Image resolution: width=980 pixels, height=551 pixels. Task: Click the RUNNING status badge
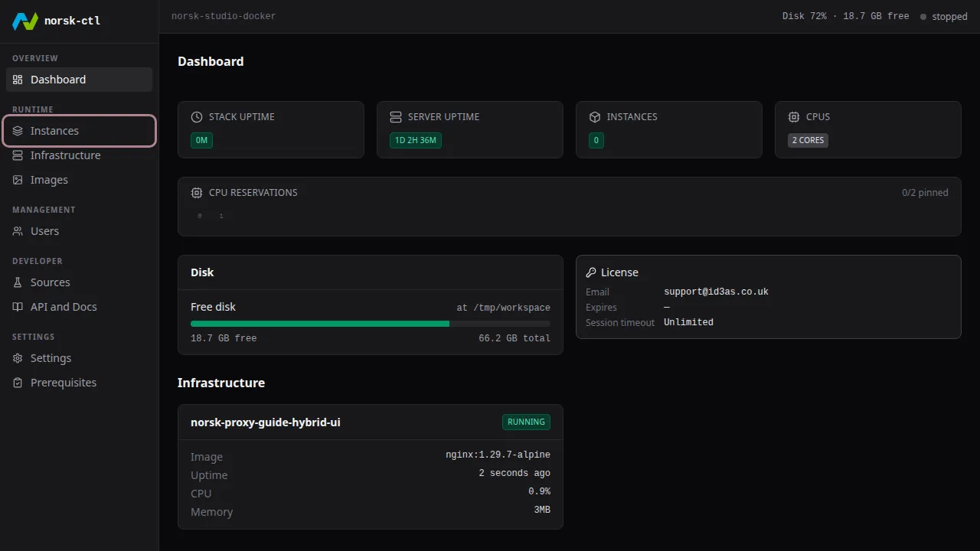(527, 422)
